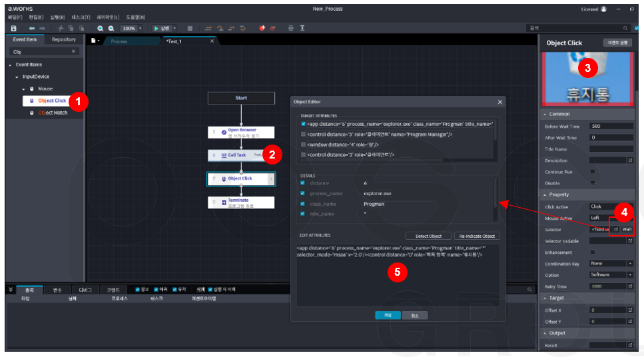Collapse the InputDevice tree node
This screenshot has height=357, width=644.
coord(17,77)
